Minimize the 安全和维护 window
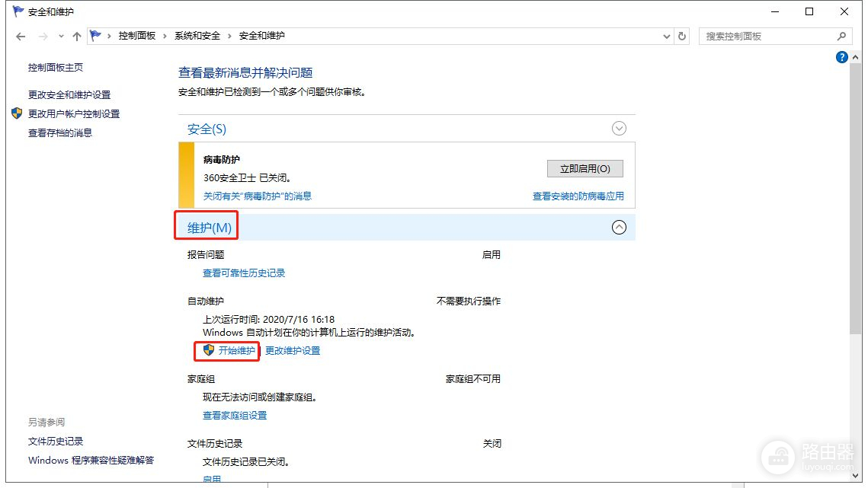Viewport: 868px width, 488px height. click(775, 11)
